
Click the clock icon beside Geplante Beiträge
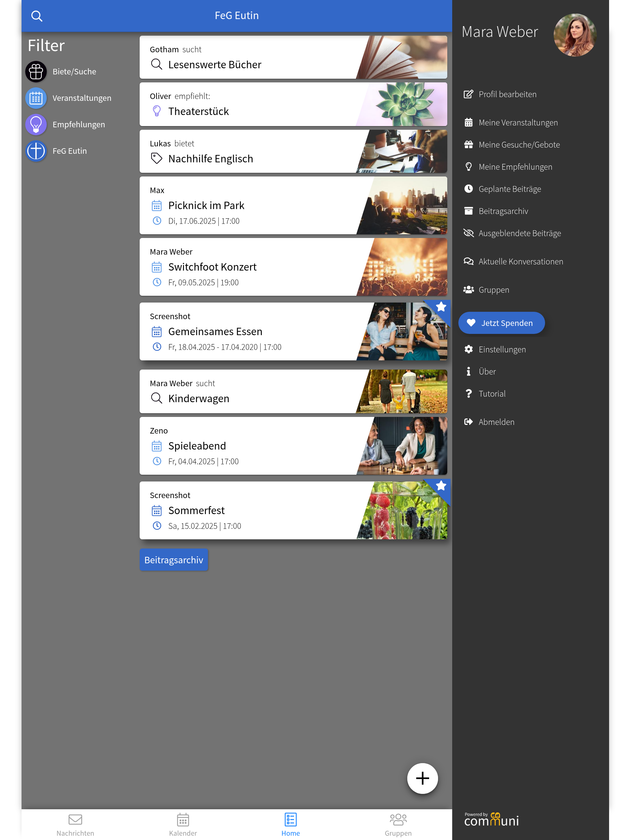(469, 189)
